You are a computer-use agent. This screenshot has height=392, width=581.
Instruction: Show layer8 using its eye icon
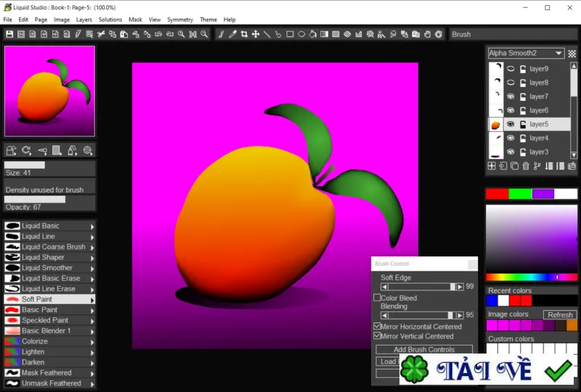coord(511,83)
